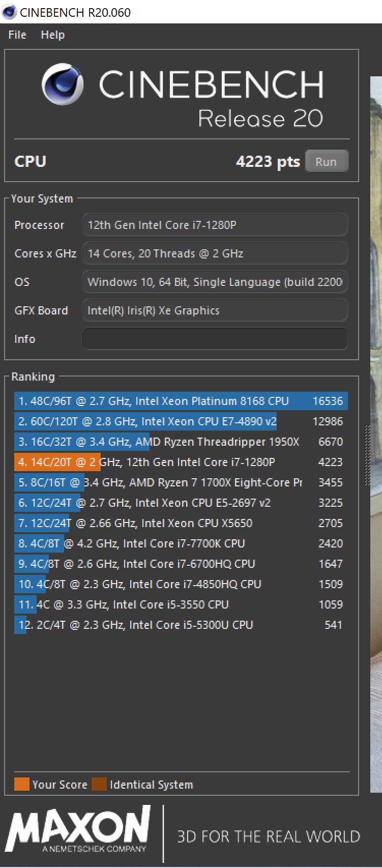
Task: Select ranking row 6 Xeon E5-2697 v2
Action: tap(181, 503)
